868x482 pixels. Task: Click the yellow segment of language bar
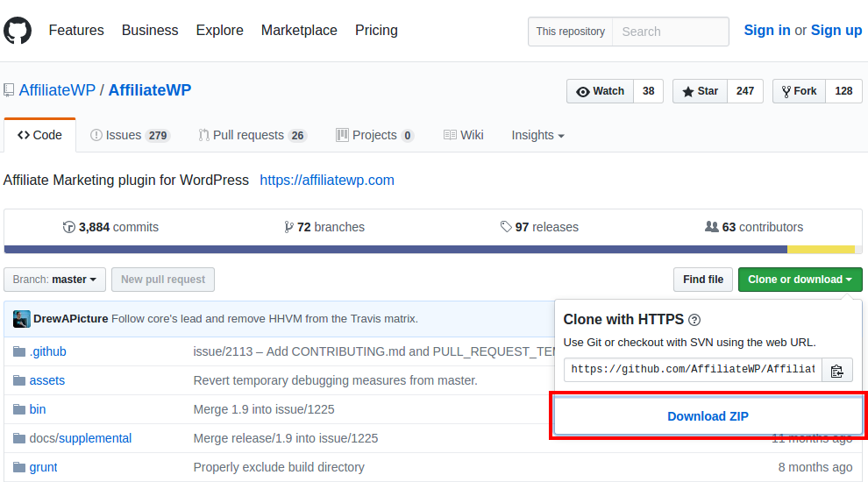point(821,250)
